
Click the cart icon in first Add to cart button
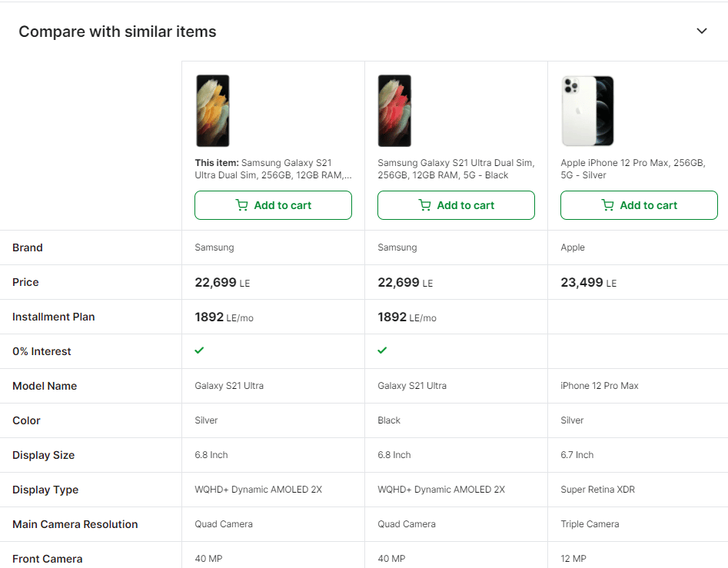pos(242,205)
